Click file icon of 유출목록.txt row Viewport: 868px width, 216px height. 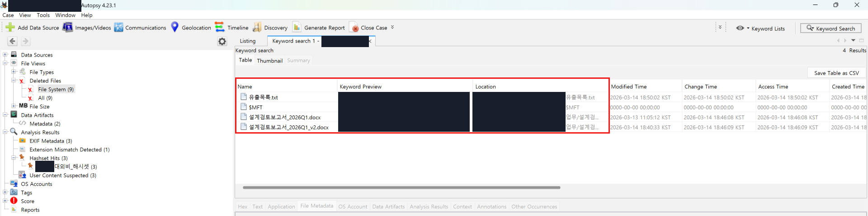click(244, 97)
